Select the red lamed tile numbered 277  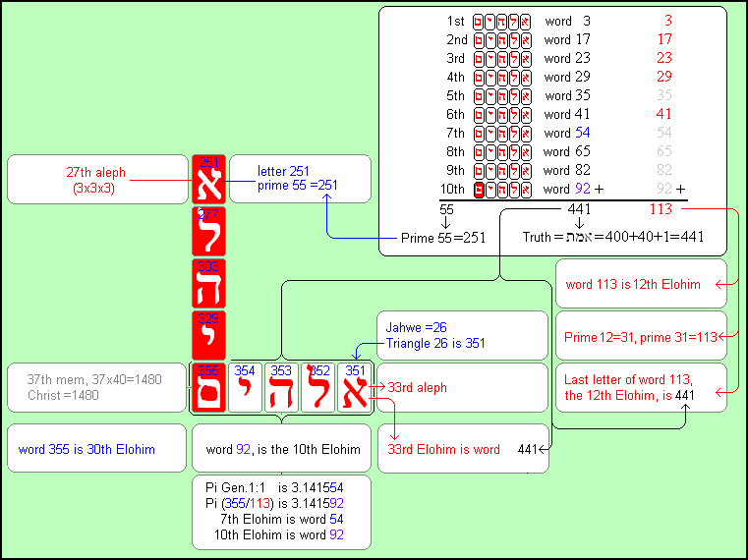[x=208, y=232]
